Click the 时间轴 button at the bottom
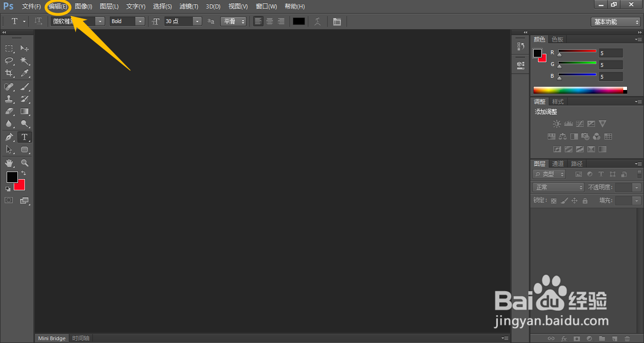 [81, 338]
